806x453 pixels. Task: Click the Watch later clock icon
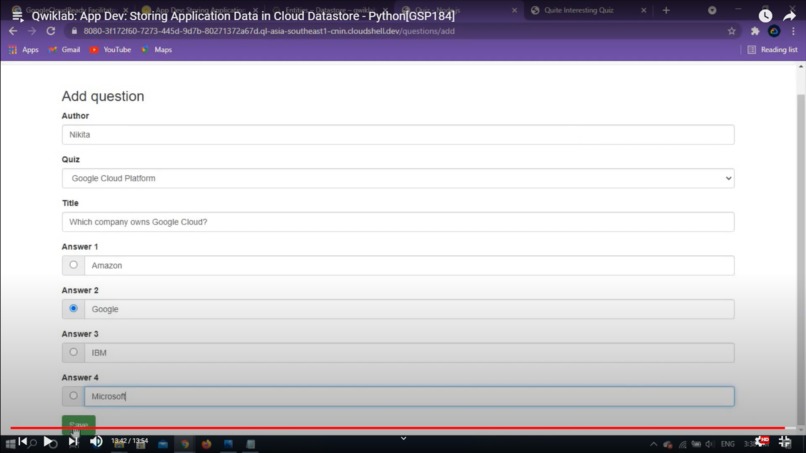click(765, 16)
